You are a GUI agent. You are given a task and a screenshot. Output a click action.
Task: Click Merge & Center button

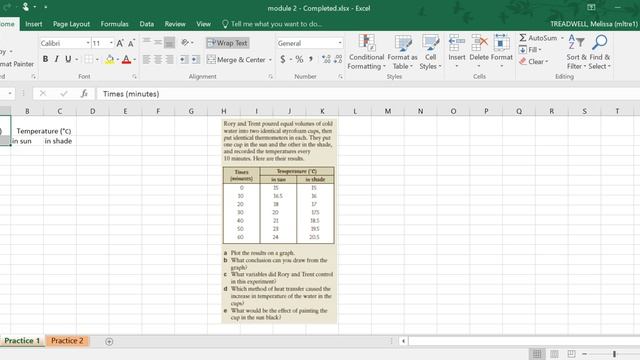(x=236, y=60)
